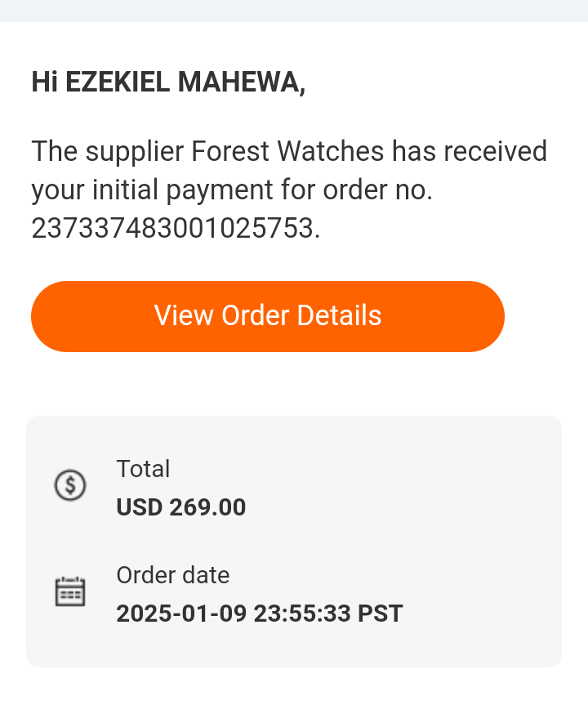This screenshot has width=588, height=723.
Task: Open the View Order Details button
Action: (268, 316)
